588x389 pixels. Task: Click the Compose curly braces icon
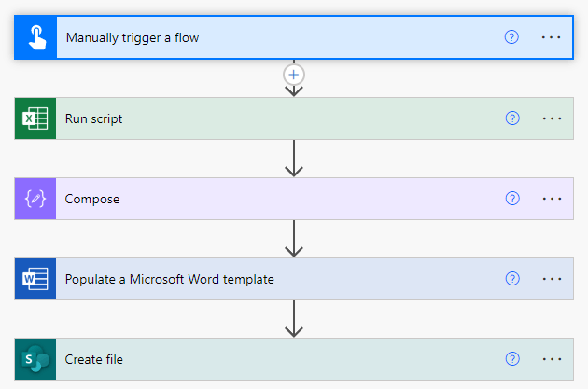click(35, 199)
